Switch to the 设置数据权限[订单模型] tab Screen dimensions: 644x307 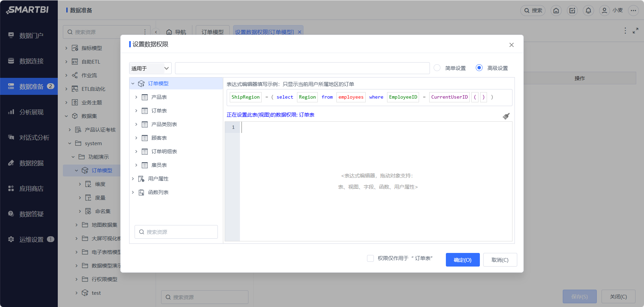click(264, 32)
